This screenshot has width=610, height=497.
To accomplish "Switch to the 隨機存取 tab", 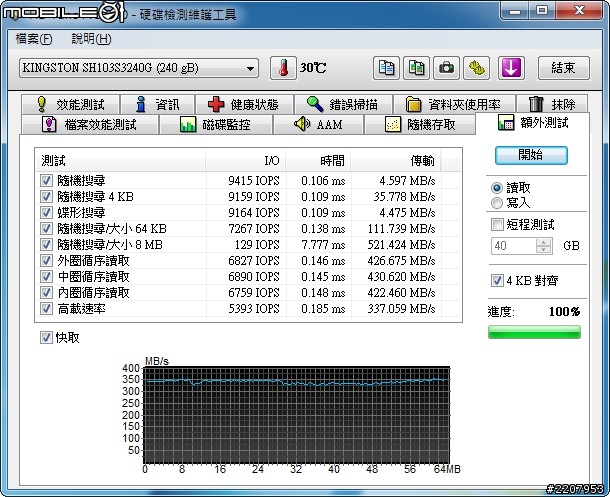I will click(420, 124).
